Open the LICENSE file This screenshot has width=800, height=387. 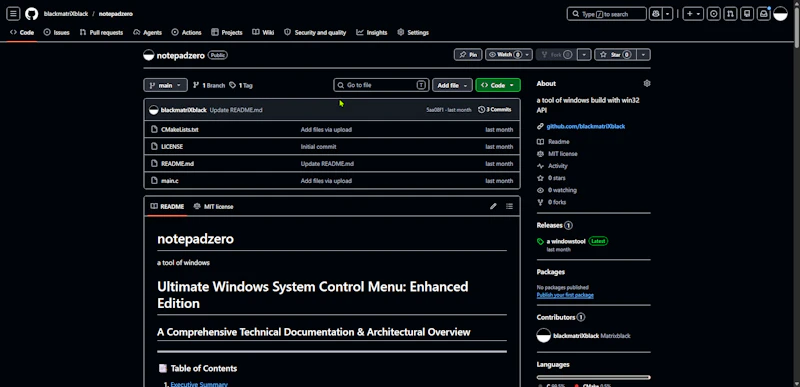(172, 147)
